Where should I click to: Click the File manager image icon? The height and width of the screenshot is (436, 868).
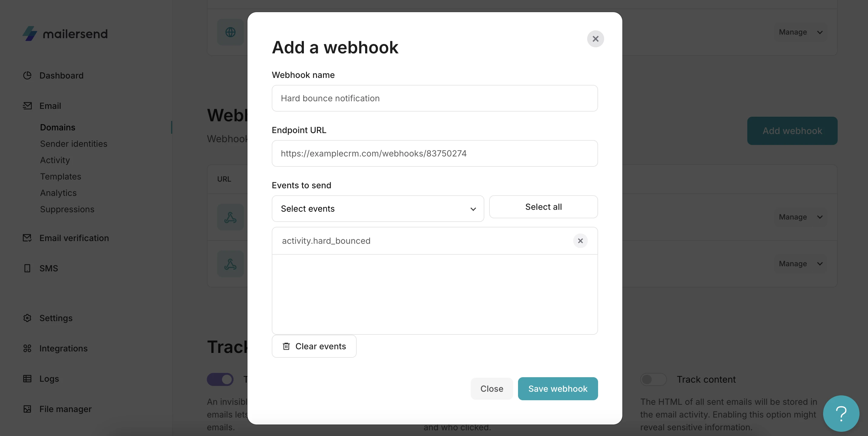[x=27, y=409]
